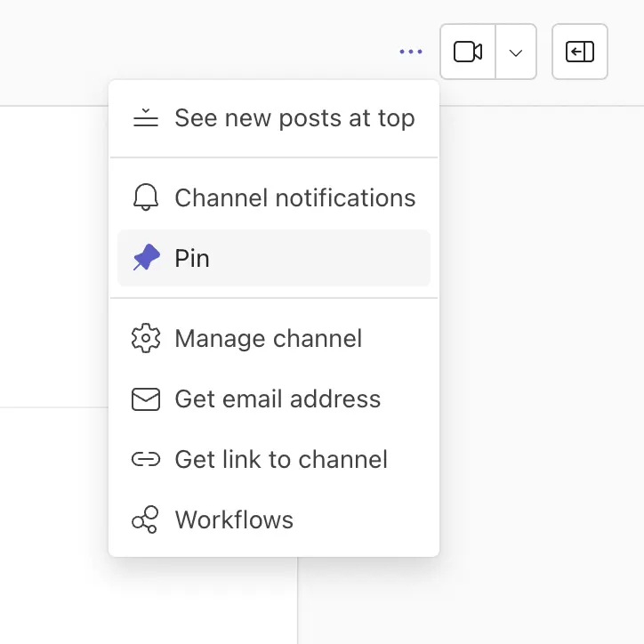Open the Manage channel menu option
Image resolution: width=644 pixels, height=644 pixels.
pos(268,339)
